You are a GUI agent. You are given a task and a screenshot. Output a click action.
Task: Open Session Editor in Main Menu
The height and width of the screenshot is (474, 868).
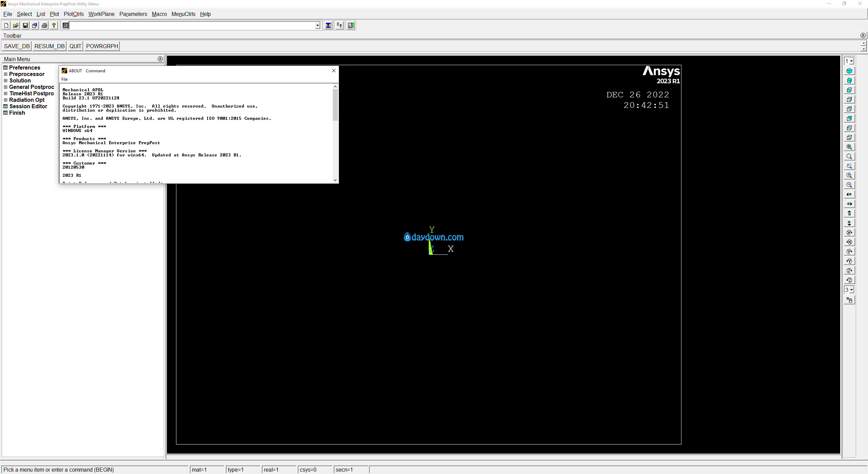pyautogui.click(x=28, y=106)
